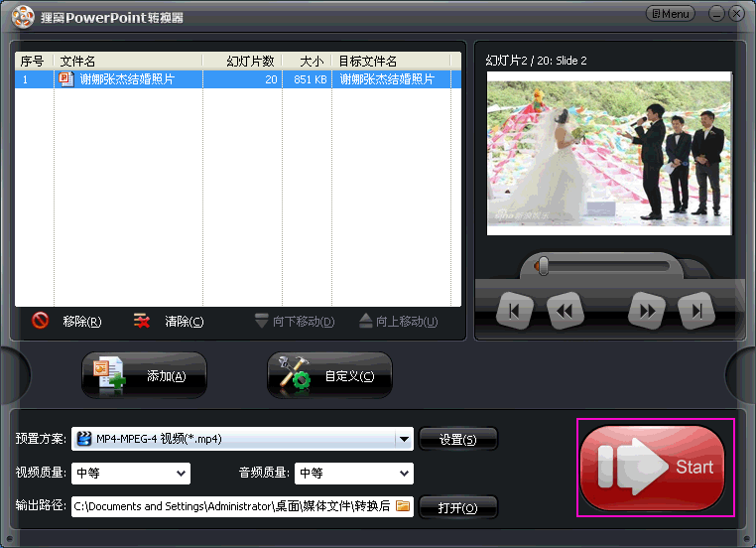This screenshot has width=756, height=548.
Task: Click the target file name cell in row 1
Action: pyautogui.click(x=392, y=79)
